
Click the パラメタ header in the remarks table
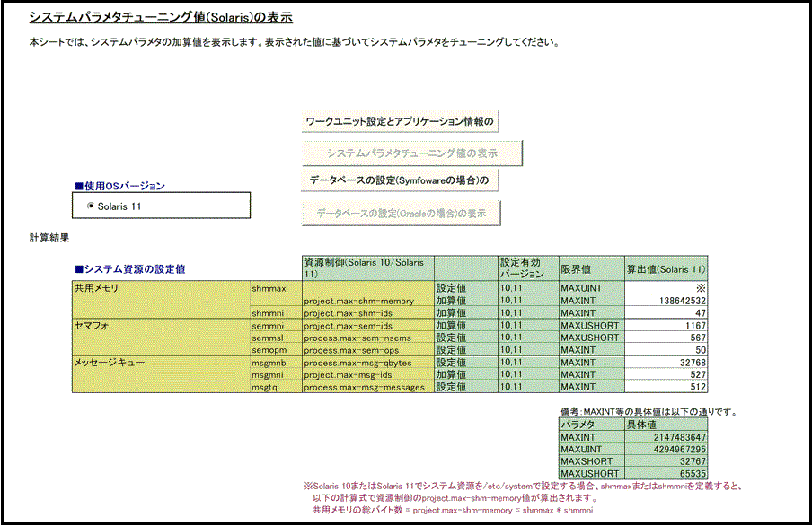point(591,425)
